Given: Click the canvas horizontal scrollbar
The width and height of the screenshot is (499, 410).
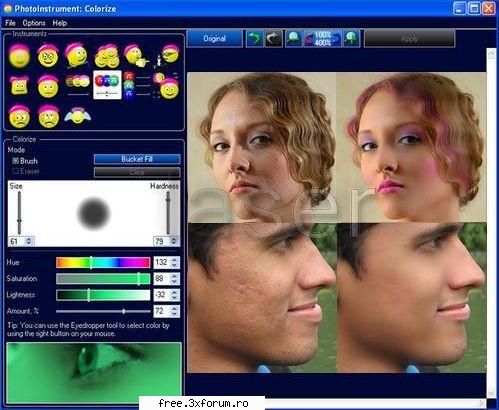Looking at the screenshot, I should click(374, 403).
